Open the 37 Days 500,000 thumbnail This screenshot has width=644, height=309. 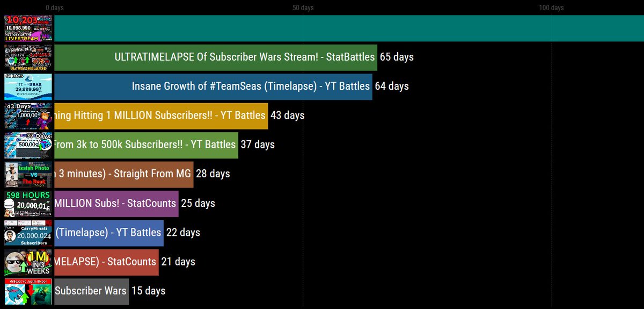(x=28, y=145)
